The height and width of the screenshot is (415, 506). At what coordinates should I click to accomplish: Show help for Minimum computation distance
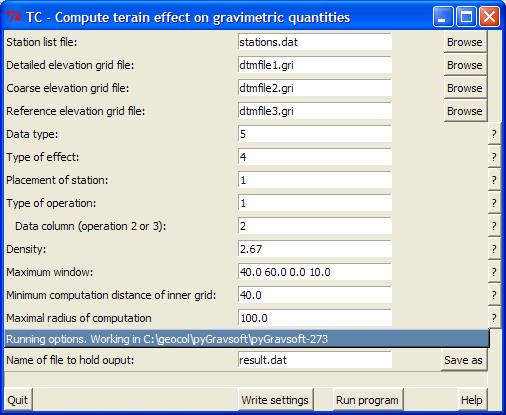click(x=494, y=295)
